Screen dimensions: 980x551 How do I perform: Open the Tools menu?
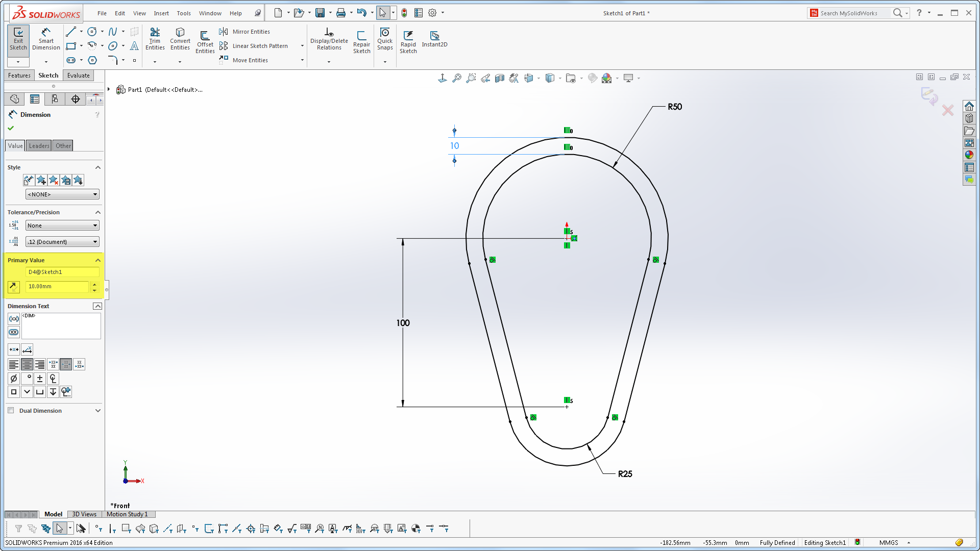184,13
